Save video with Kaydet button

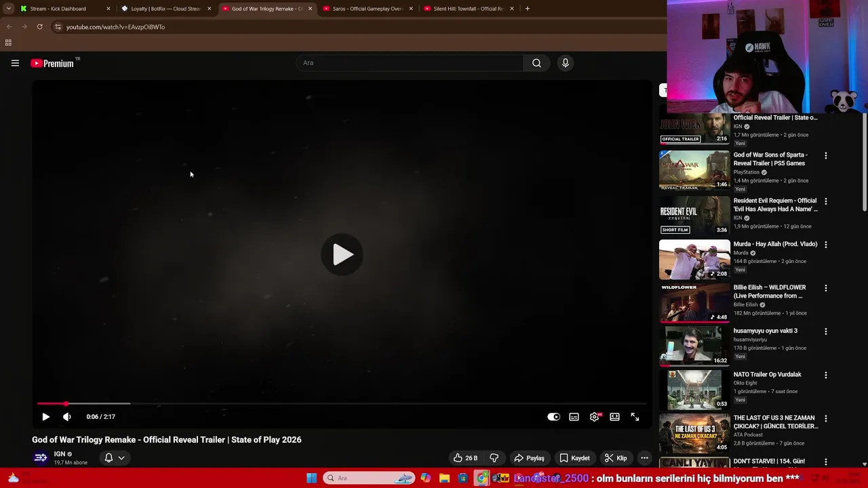tap(574, 458)
